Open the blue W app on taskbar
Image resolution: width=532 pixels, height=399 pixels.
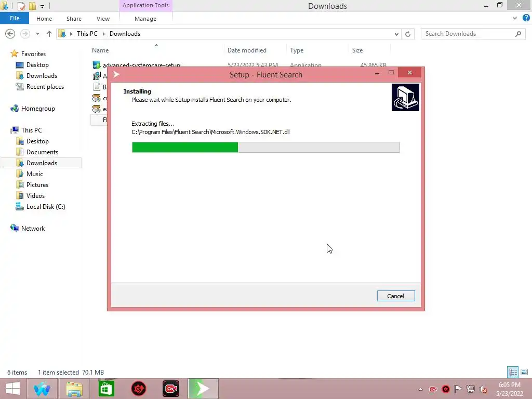[42, 389]
